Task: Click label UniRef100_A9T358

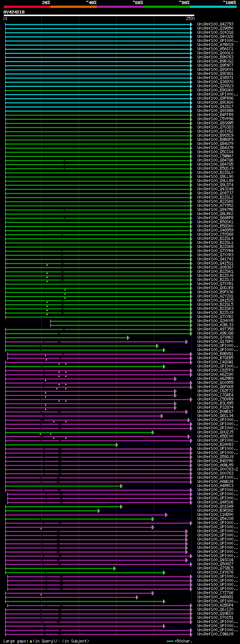Action: 215,329
